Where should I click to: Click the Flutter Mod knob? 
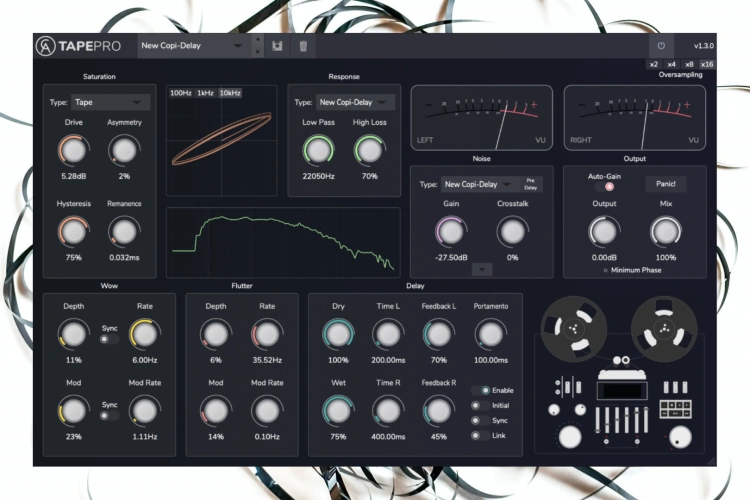[x=216, y=411]
